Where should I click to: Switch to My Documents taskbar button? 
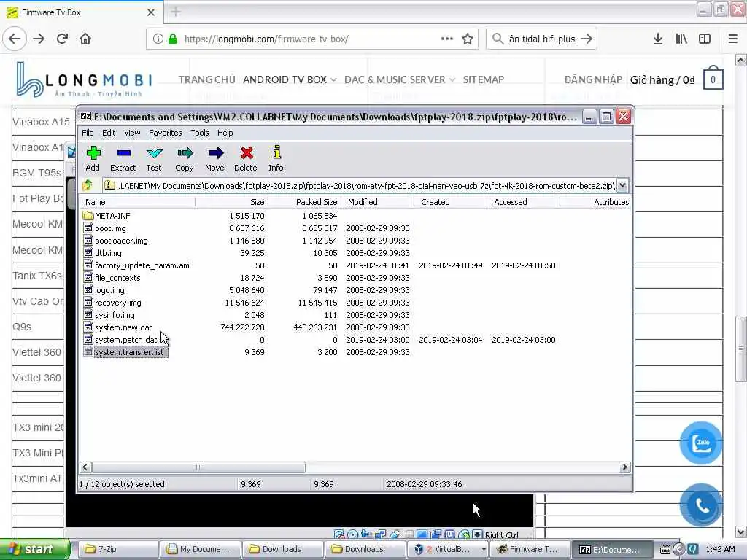[200, 549]
